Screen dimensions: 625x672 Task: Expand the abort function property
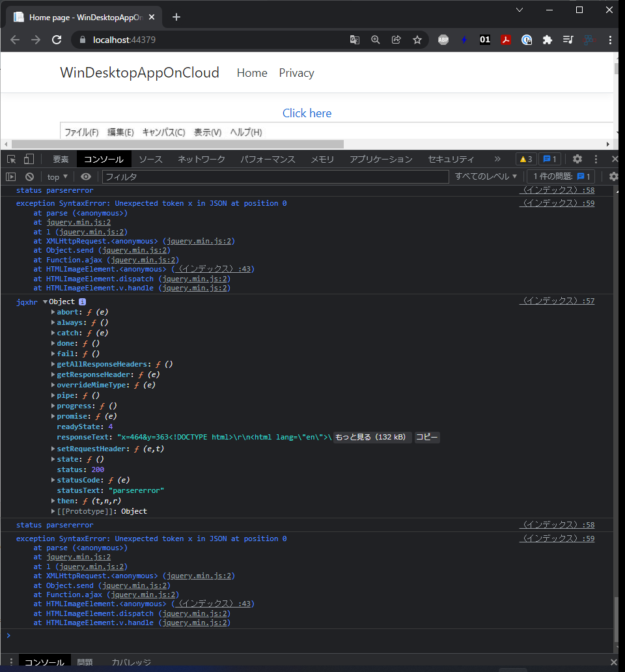coord(53,313)
